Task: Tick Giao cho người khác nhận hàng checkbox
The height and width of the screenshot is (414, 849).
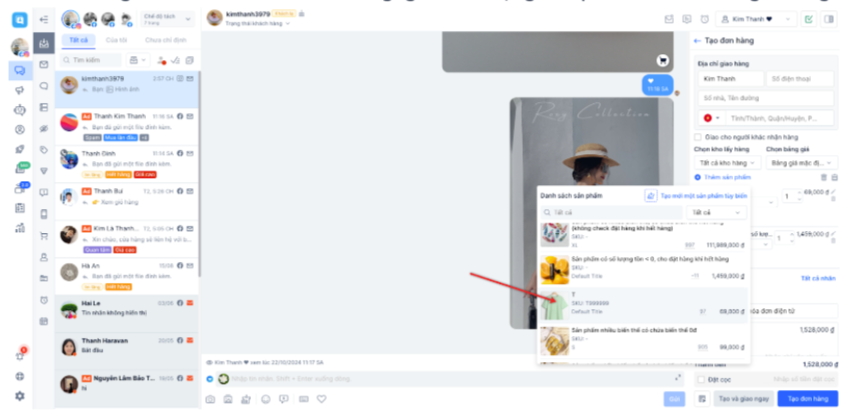Action: click(x=698, y=137)
